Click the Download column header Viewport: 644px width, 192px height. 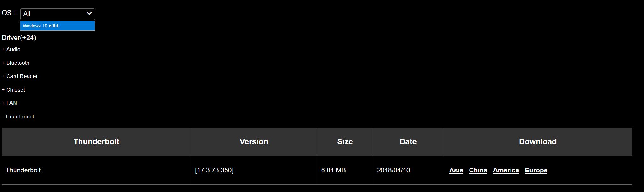(537, 141)
